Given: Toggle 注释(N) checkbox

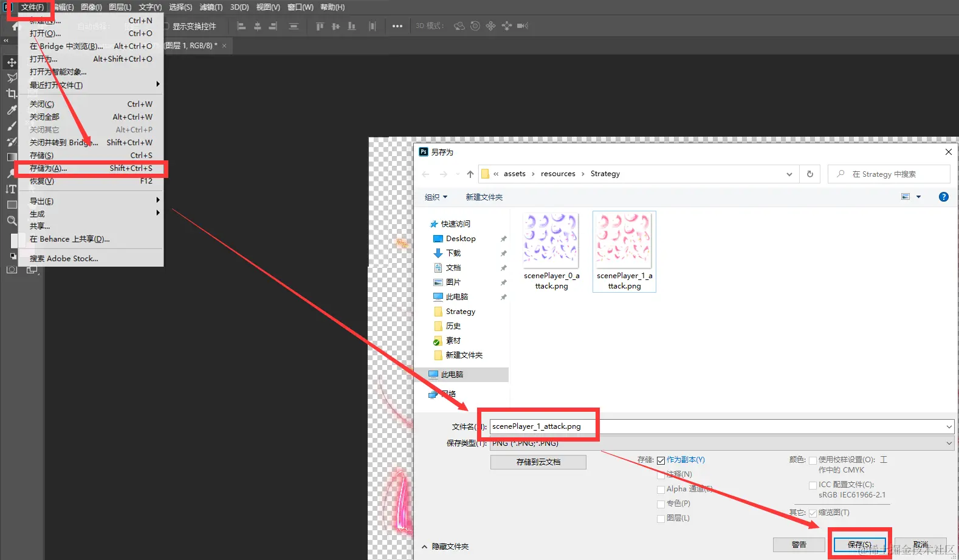Looking at the screenshot, I should click(x=661, y=475).
